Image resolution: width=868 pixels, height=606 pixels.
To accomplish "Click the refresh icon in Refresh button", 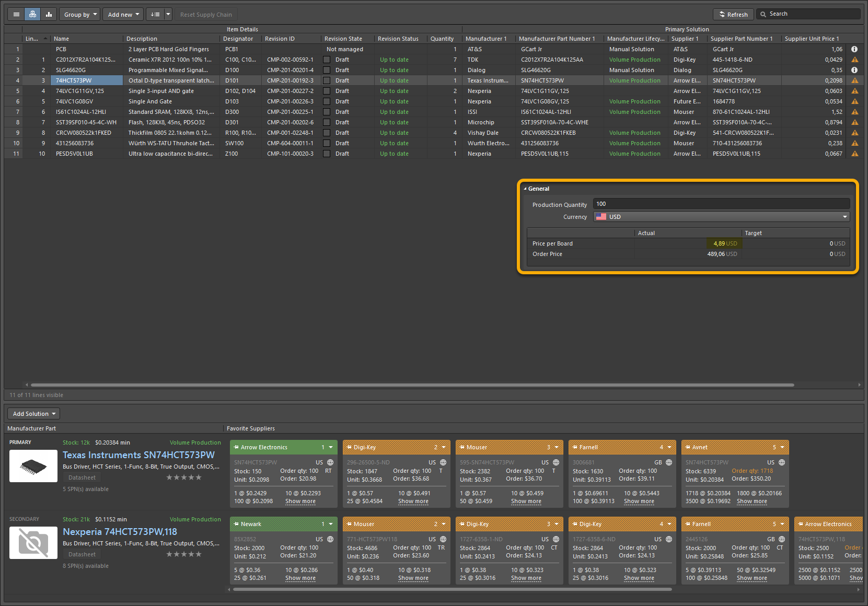I will coord(722,15).
